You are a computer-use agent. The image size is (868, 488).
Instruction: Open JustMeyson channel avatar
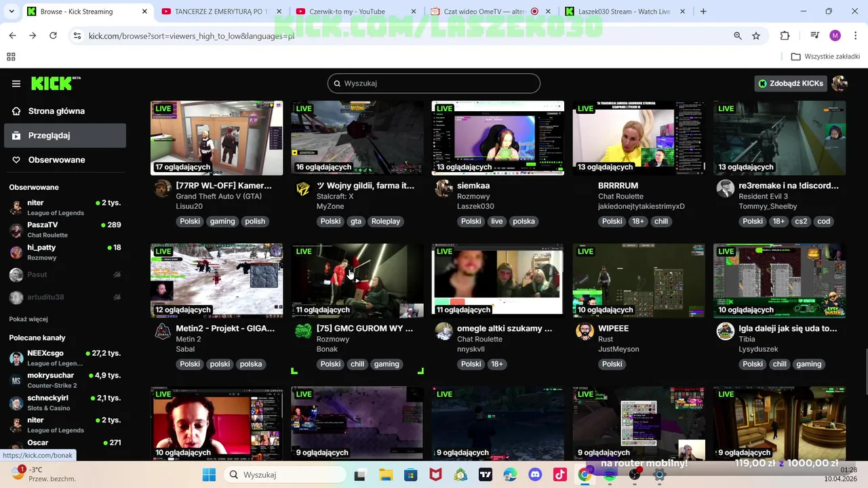point(585,331)
